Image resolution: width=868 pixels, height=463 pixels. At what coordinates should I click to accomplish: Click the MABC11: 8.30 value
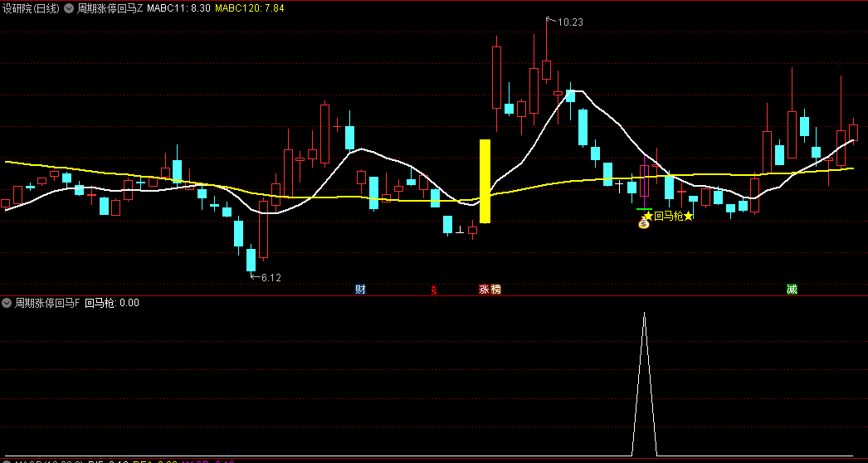coord(178,9)
